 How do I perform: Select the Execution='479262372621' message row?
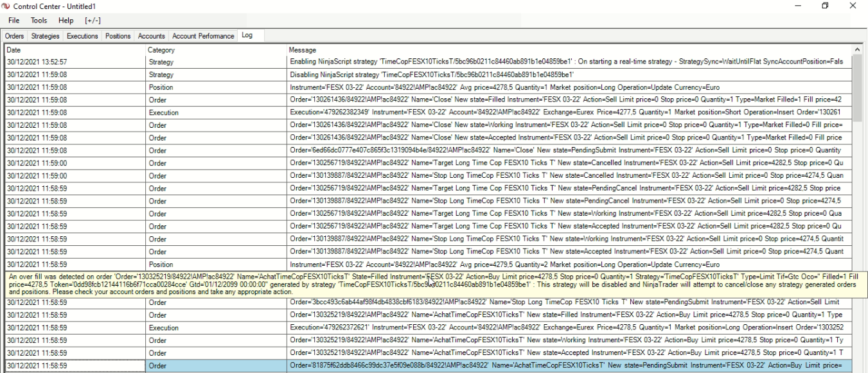[570, 327]
